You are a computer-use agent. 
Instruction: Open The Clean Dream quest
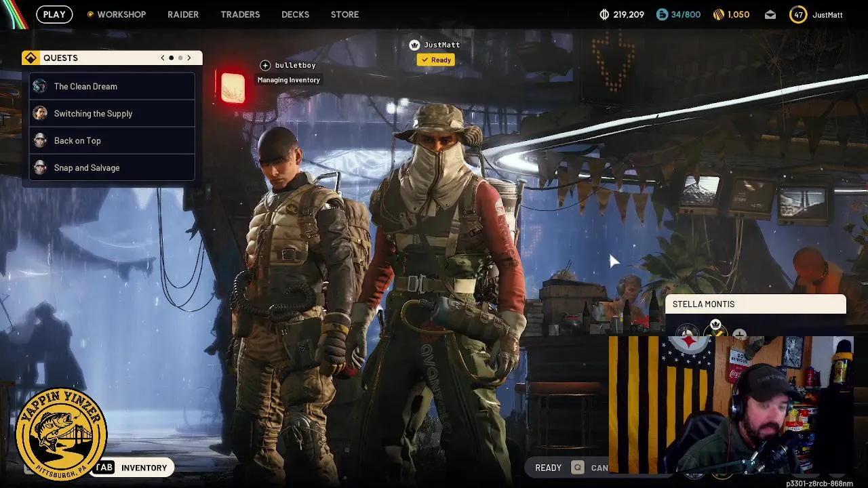coord(112,86)
